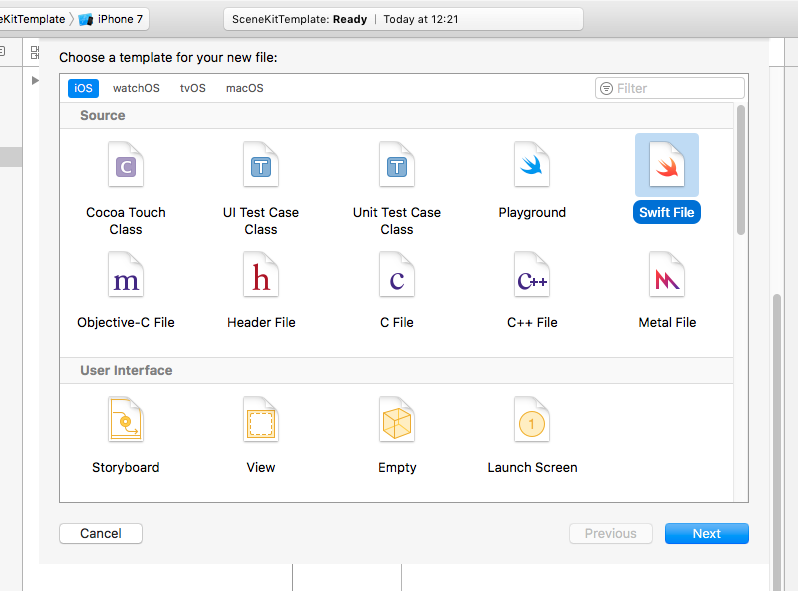
Task: Choose the Empty user interface template
Action: click(x=396, y=419)
